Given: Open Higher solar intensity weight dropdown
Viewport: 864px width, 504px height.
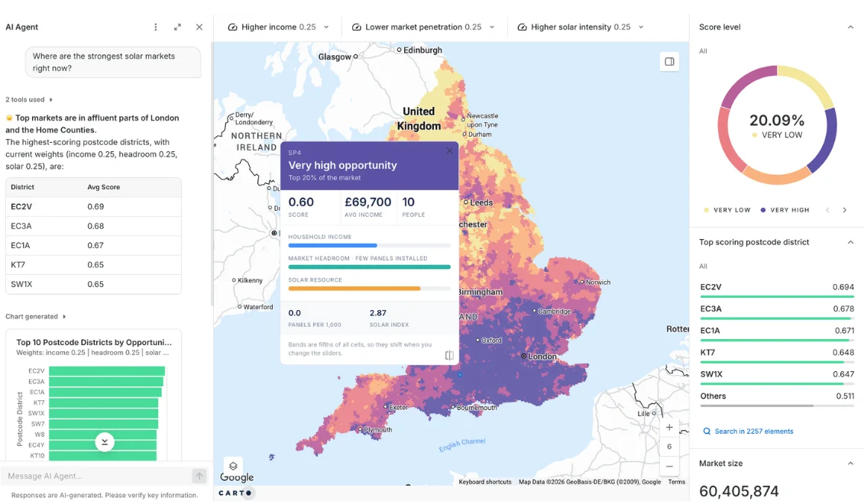Looking at the screenshot, I should tap(641, 27).
